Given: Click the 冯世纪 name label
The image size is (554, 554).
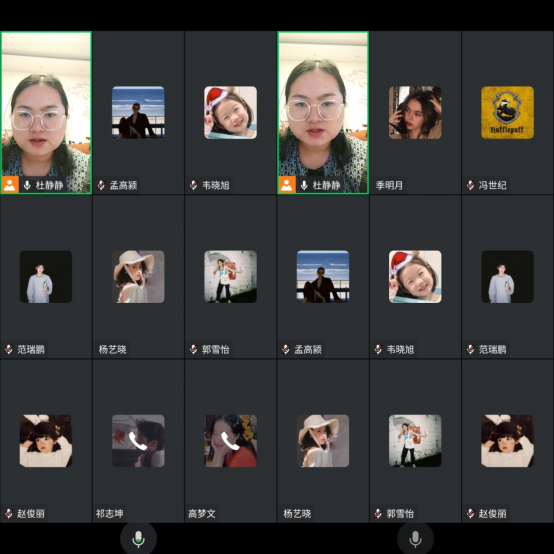Looking at the screenshot, I should click(x=492, y=185).
